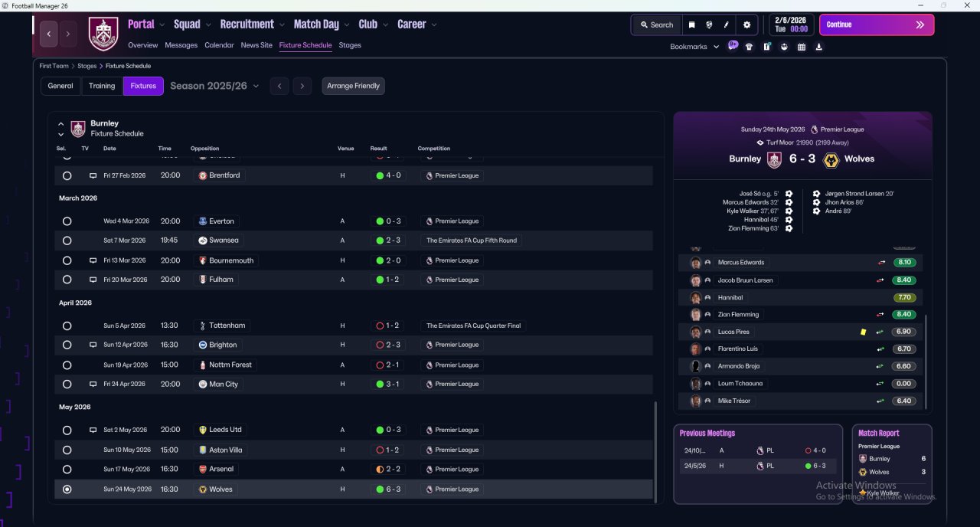Image resolution: width=980 pixels, height=527 pixels.
Task: Switch to the Training tab
Action: [x=102, y=86]
